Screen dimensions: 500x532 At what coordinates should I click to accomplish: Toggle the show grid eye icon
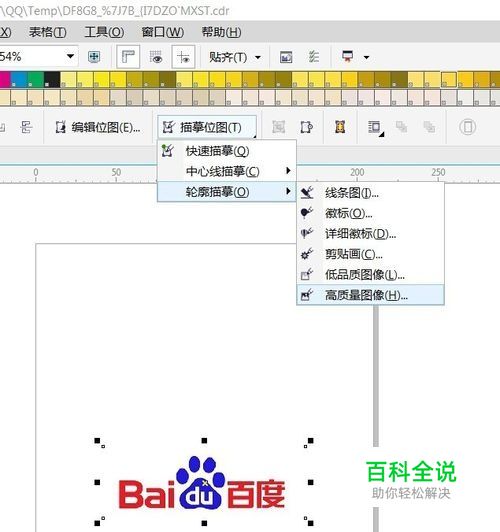click(x=156, y=57)
